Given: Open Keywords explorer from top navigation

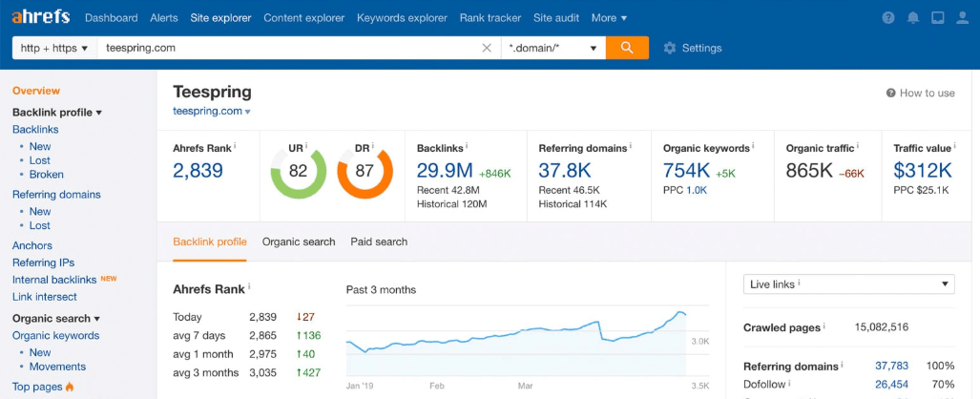Looking at the screenshot, I should (402, 18).
